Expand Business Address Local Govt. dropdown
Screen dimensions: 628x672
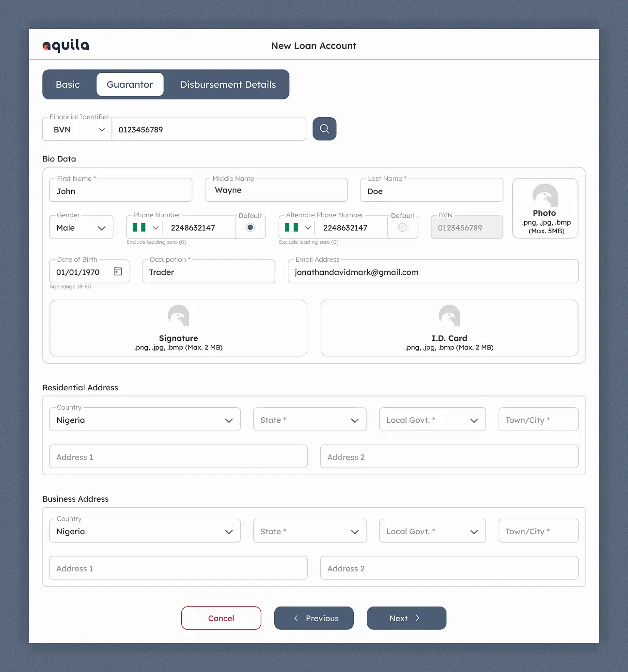tap(432, 531)
